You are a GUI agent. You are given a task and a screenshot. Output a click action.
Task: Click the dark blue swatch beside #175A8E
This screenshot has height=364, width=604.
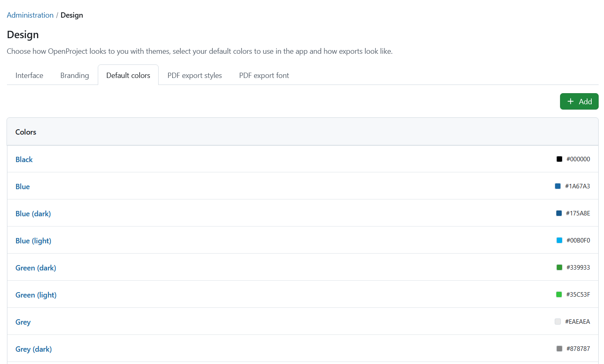pyautogui.click(x=559, y=213)
